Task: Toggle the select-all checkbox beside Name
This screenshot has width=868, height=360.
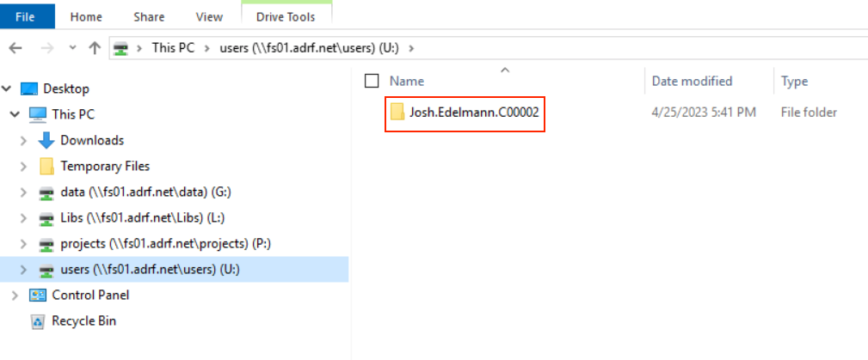Action: pyautogui.click(x=372, y=82)
